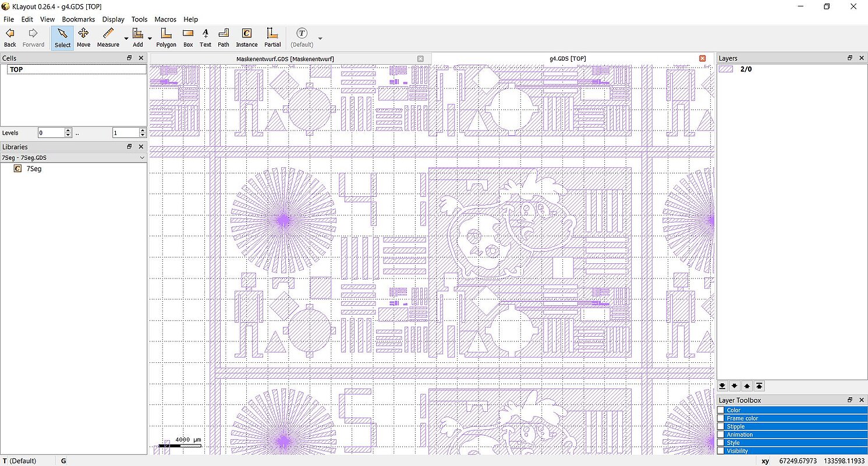
Task: Close the Maskenentwurf.GDS tab
Action: point(420,59)
